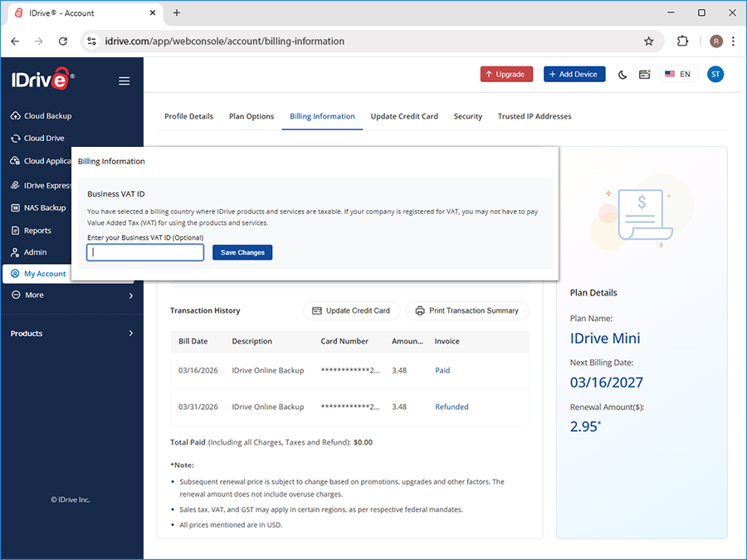747x560 pixels.
Task: Open Cloud Applications sidebar item
Action: tap(41, 161)
